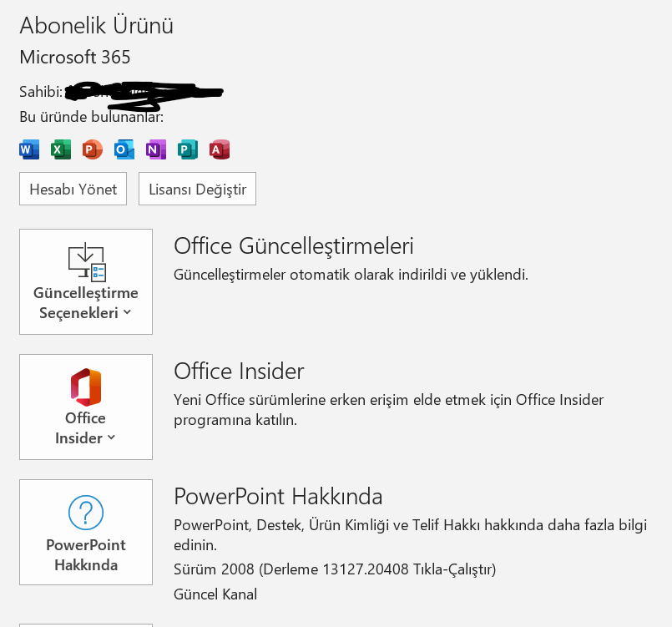Expand Güncelleştirme Seçenekleri dropdown
This screenshot has height=627, width=672.
pyautogui.click(x=86, y=281)
